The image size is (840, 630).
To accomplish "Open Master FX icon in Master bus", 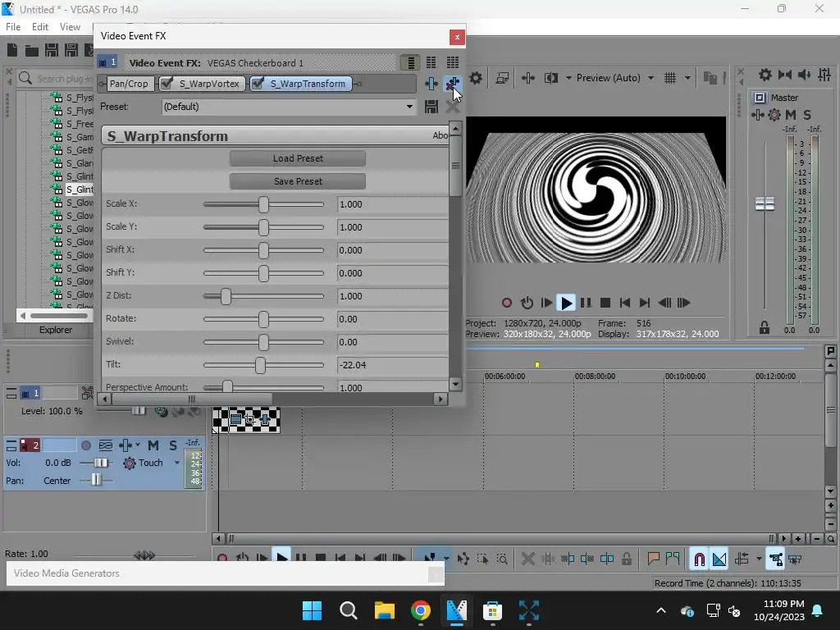I will [757, 115].
